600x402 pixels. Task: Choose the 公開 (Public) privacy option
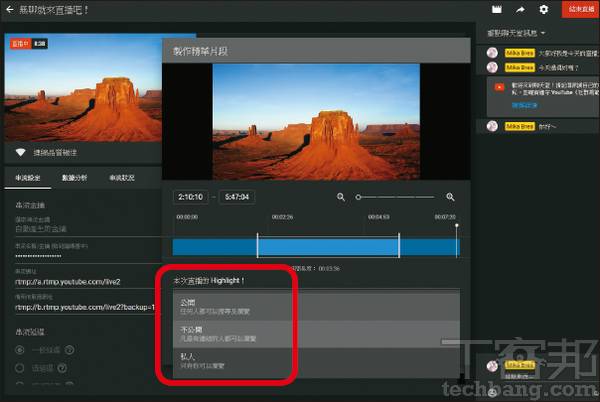pos(316,307)
